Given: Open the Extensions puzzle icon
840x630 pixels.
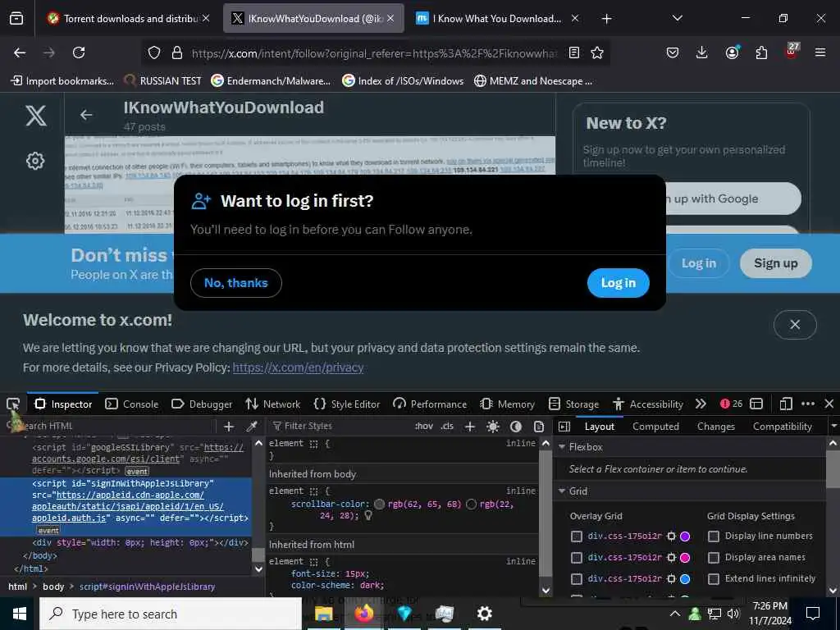Looking at the screenshot, I should pyautogui.click(x=761, y=52).
